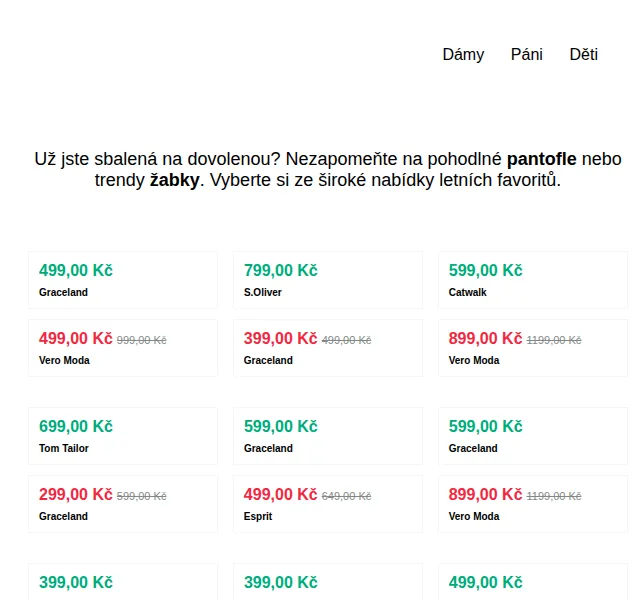Screen dimensions: 640x600
Task: Open the Děti menu item
Action: (584, 55)
